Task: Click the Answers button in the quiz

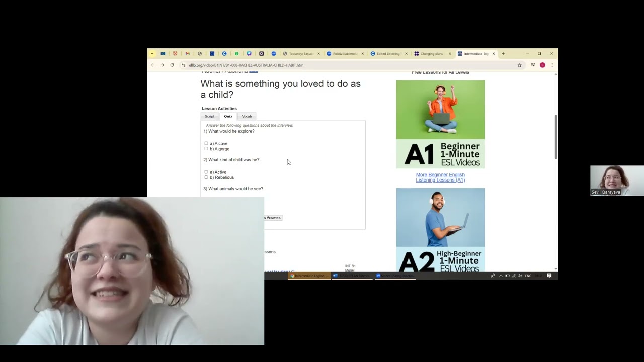Action: tap(273, 218)
